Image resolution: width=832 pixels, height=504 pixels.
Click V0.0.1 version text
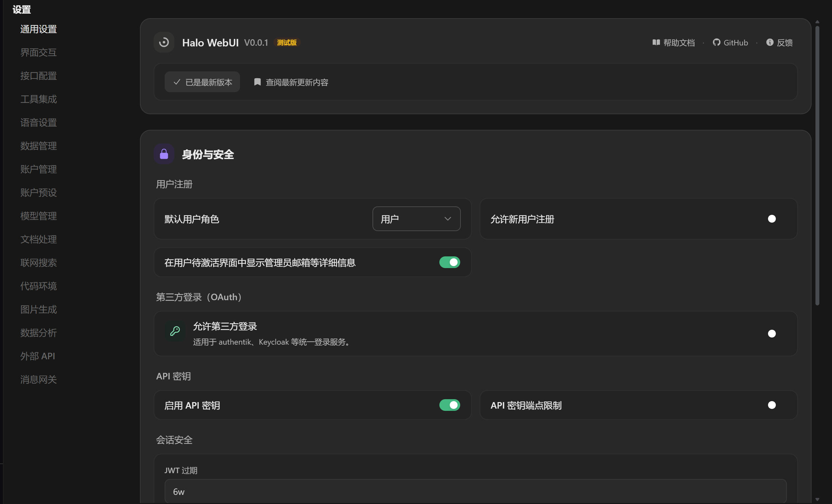256,43
